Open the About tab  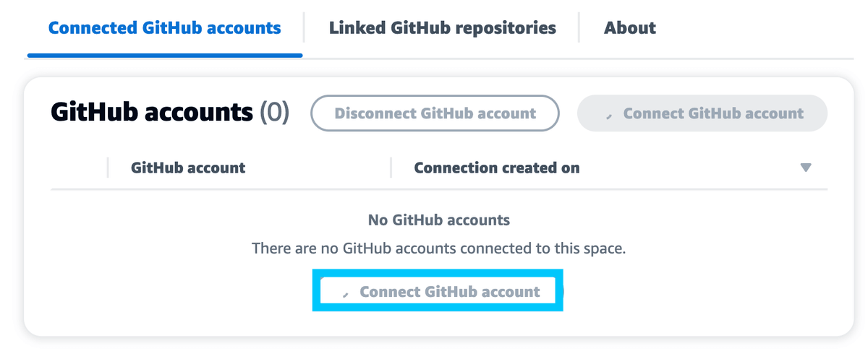[629, 28]
